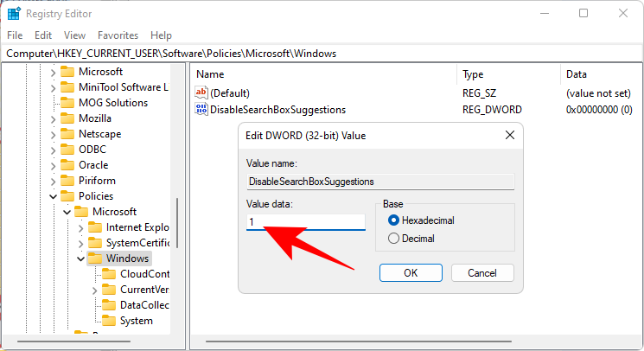Click the tree pane vertical scrollbar
The image size is (644, 351).
point(177,223)
